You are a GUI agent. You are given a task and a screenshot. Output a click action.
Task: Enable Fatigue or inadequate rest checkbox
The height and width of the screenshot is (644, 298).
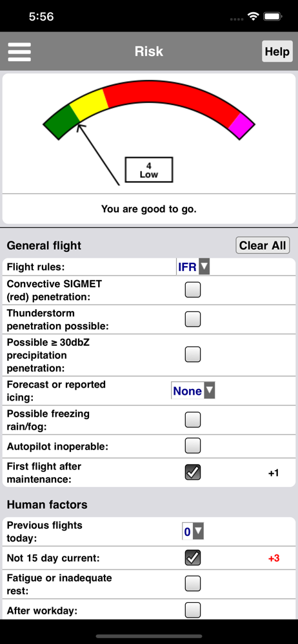pyautogui.click(x=193, y=583)
